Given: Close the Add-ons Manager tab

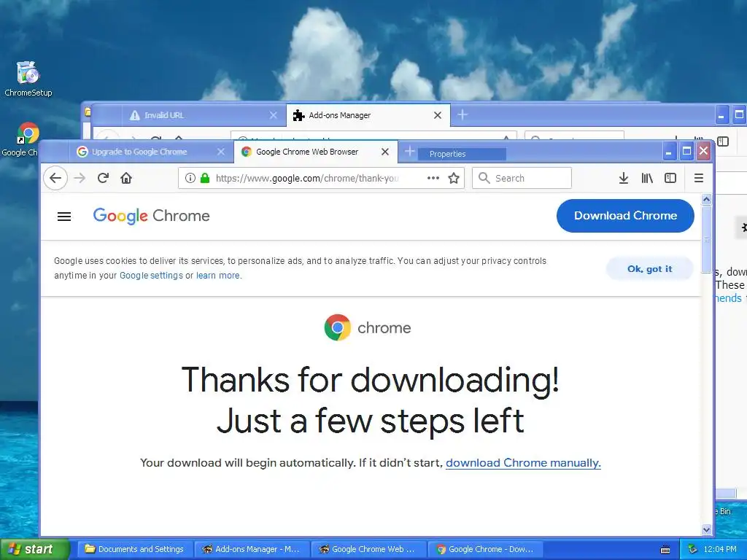Looking at the screenshot, I should [438, 115].
